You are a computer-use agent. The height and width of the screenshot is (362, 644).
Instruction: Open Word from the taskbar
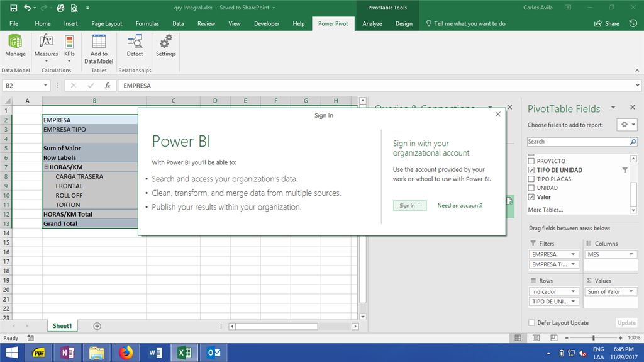click(x=156, y=353)
